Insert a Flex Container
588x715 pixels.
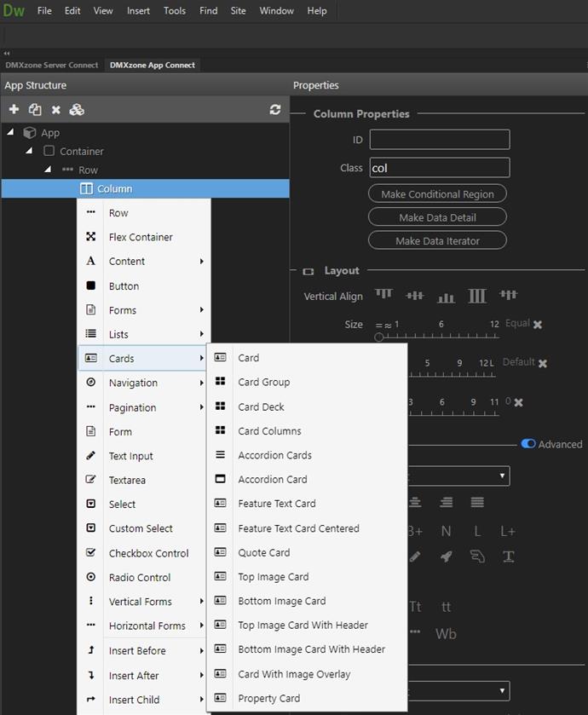pos(144,237)
